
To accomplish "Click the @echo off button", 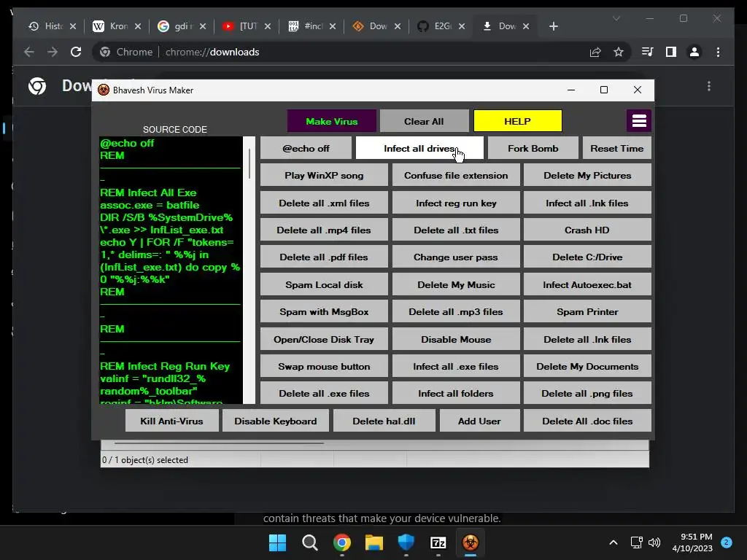I will (x=306, y=148).
